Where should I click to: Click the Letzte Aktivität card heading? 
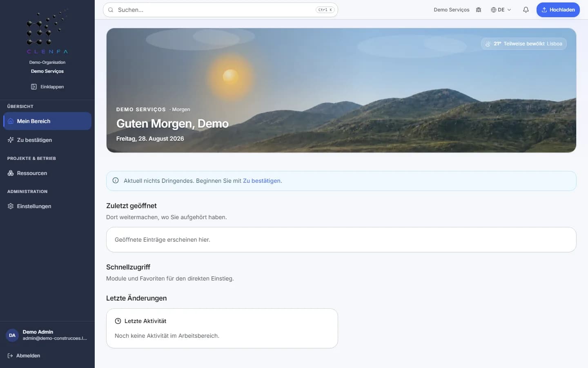145,321
